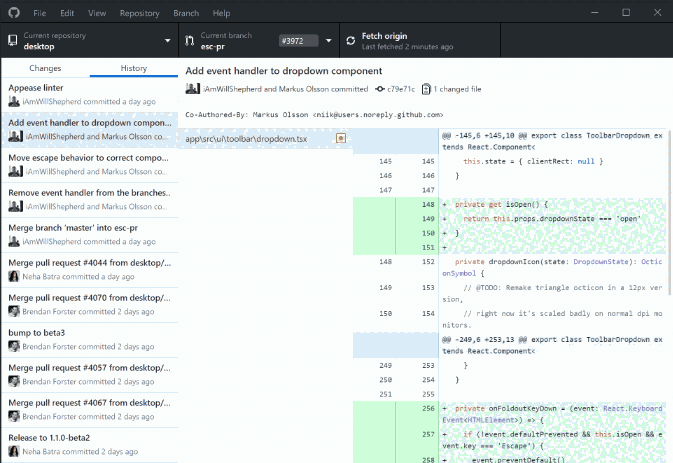Open the Current branch dropdown arrow
The height and width of the screenshot is (463, 673).
tap(329, 41)
